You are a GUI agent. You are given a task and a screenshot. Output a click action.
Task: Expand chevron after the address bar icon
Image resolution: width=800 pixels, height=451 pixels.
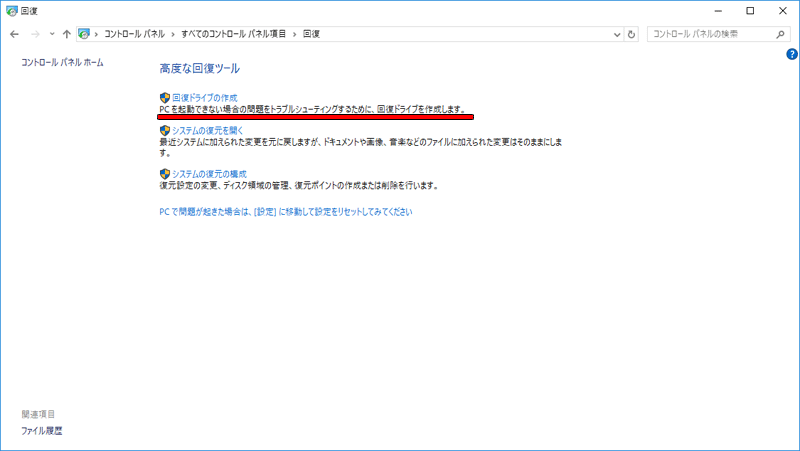96,34
